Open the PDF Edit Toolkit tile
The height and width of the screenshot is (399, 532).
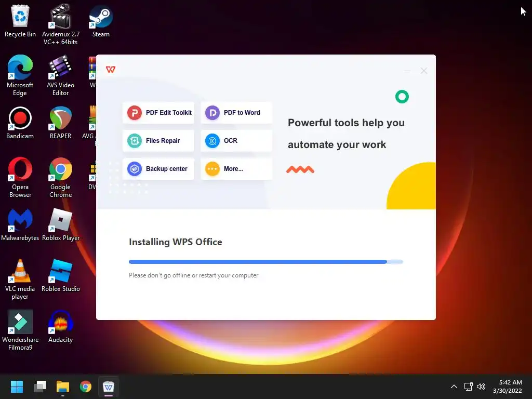158,113
